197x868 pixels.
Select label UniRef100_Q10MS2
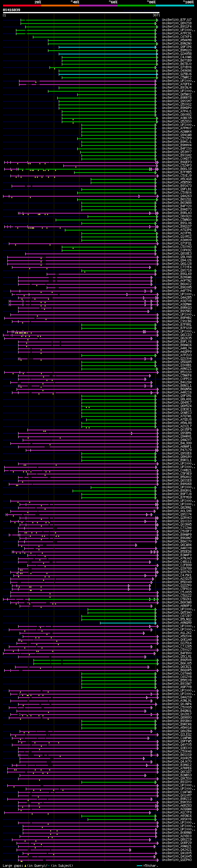[177, 236]
